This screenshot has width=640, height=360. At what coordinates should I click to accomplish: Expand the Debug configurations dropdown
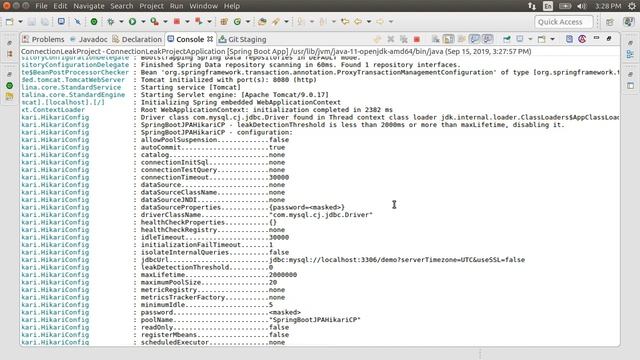pos(121,22)
